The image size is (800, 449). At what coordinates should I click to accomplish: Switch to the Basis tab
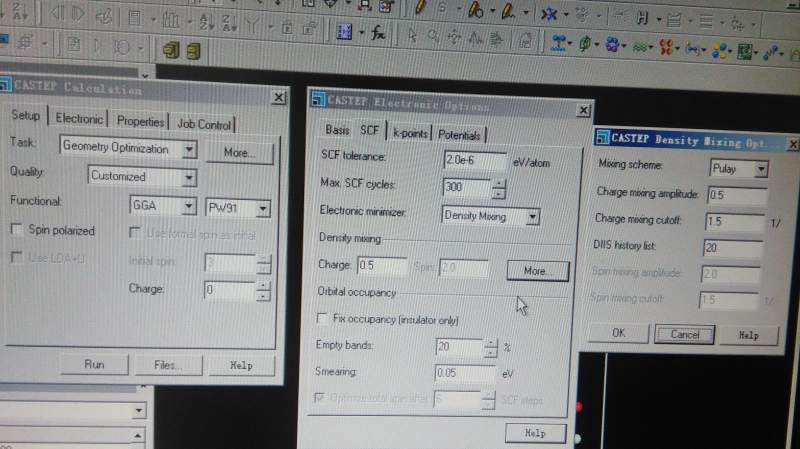coord(337,130)
